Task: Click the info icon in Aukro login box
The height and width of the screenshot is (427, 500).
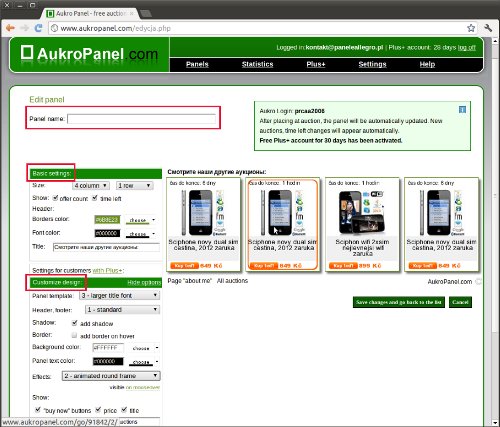Action: point(462,110)
